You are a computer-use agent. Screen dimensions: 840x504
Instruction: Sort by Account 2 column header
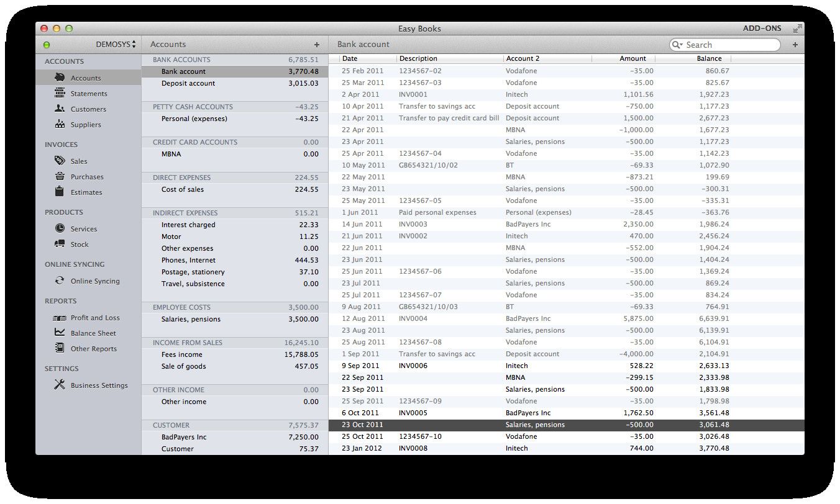(x=548, y=58)
